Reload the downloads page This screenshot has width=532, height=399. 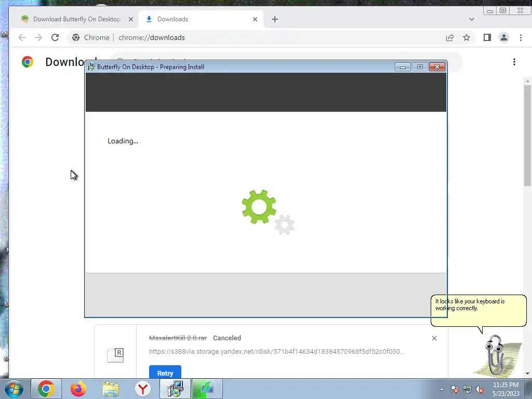[55, 37]
